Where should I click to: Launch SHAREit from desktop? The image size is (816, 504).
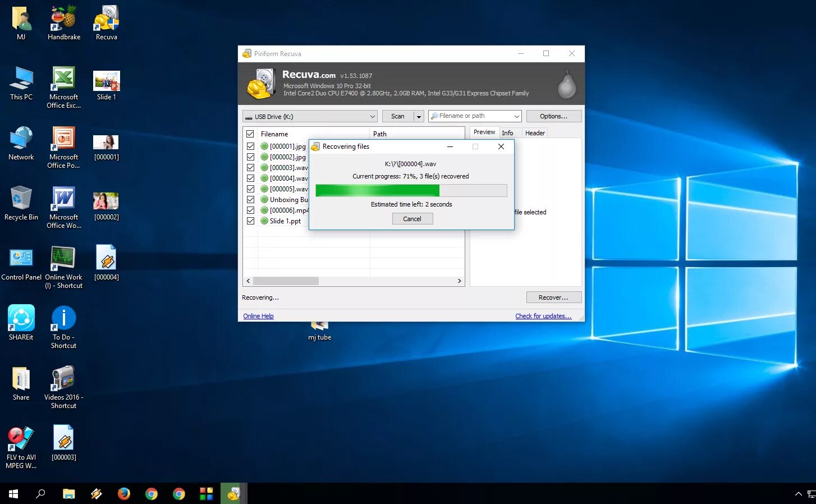pyautogui.click(x=21, y=323)
